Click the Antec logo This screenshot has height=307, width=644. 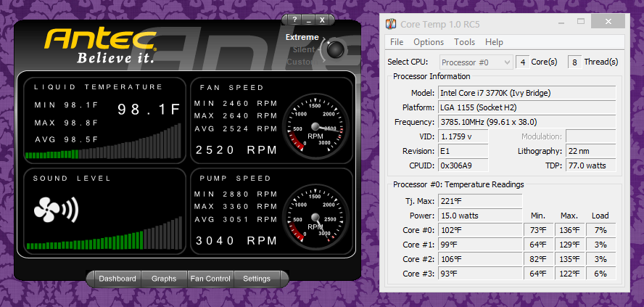[100, 44]
